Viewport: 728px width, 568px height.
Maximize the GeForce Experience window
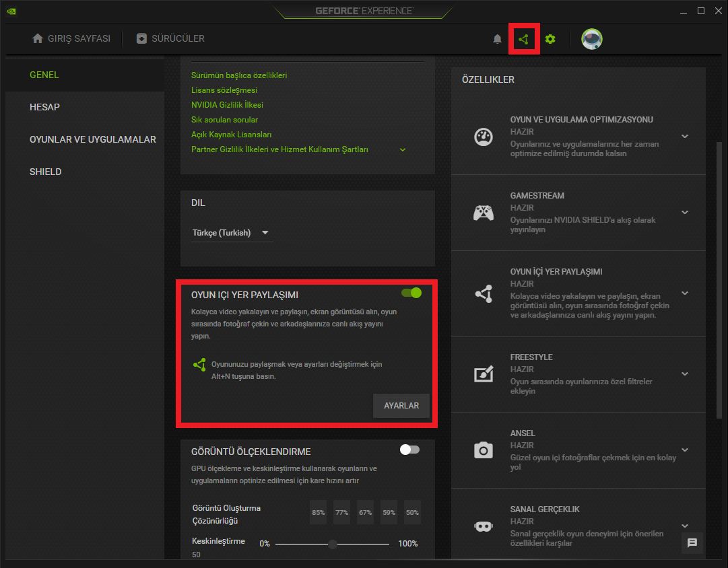tap(701, 11)
